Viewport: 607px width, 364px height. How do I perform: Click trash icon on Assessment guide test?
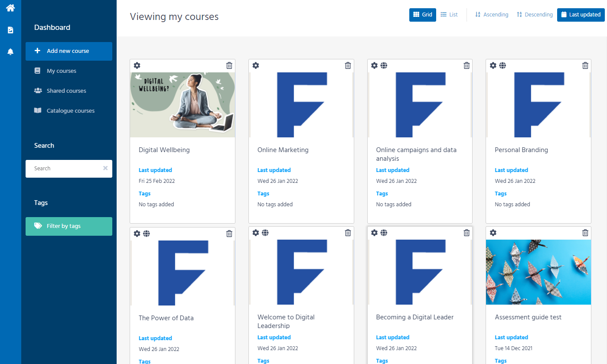(585, 233)
